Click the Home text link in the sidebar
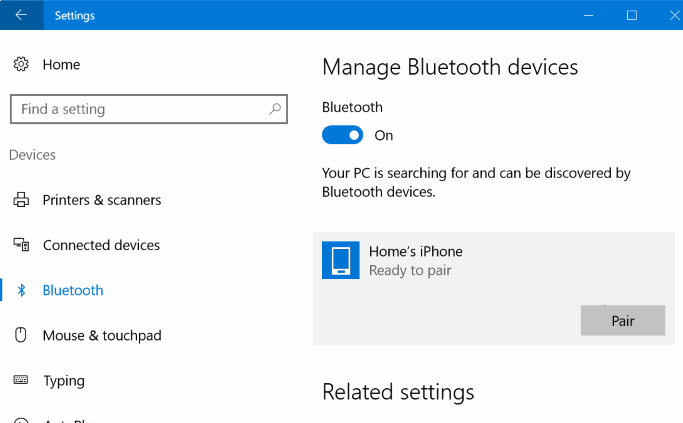The width and height of the screenshot is (683, 423). coord(61,65)
